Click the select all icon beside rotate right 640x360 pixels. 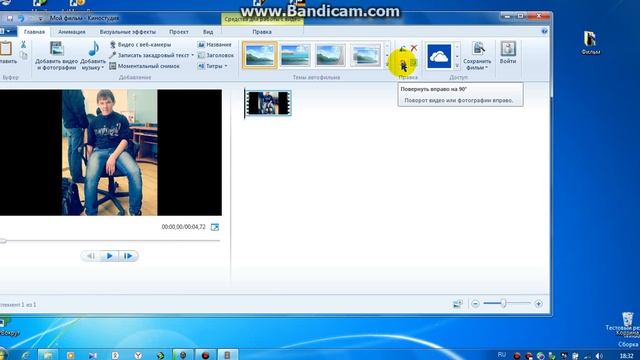[x=413, y=62]
